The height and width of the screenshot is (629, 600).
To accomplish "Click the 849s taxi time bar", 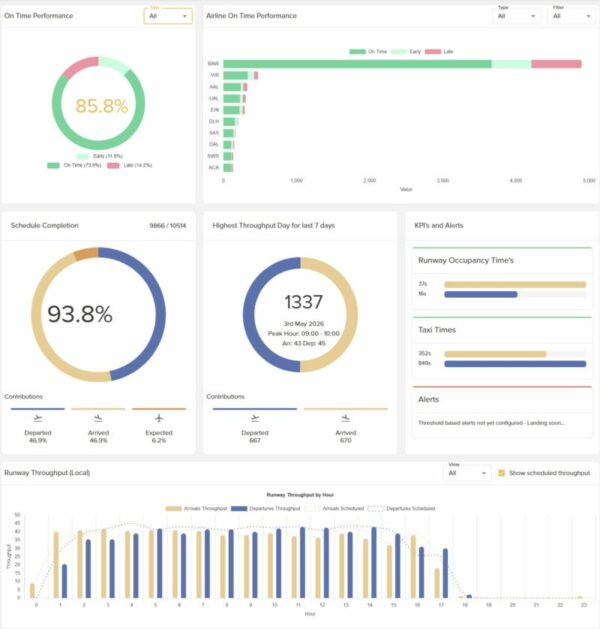I will point(515,364).
